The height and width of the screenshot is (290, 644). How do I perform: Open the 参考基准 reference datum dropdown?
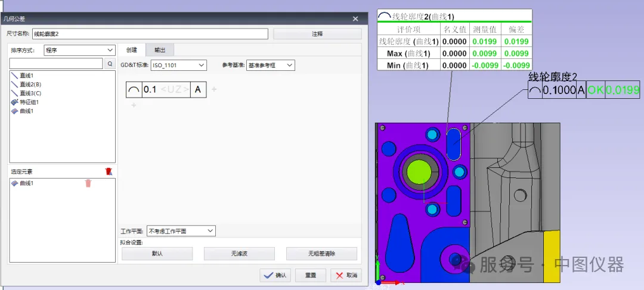tap(270, 65)
